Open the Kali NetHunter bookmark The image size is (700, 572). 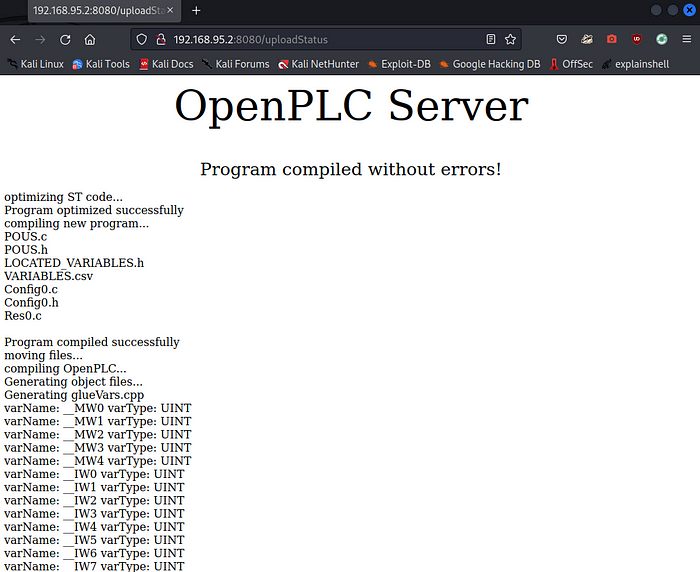(x=318, y=64)
